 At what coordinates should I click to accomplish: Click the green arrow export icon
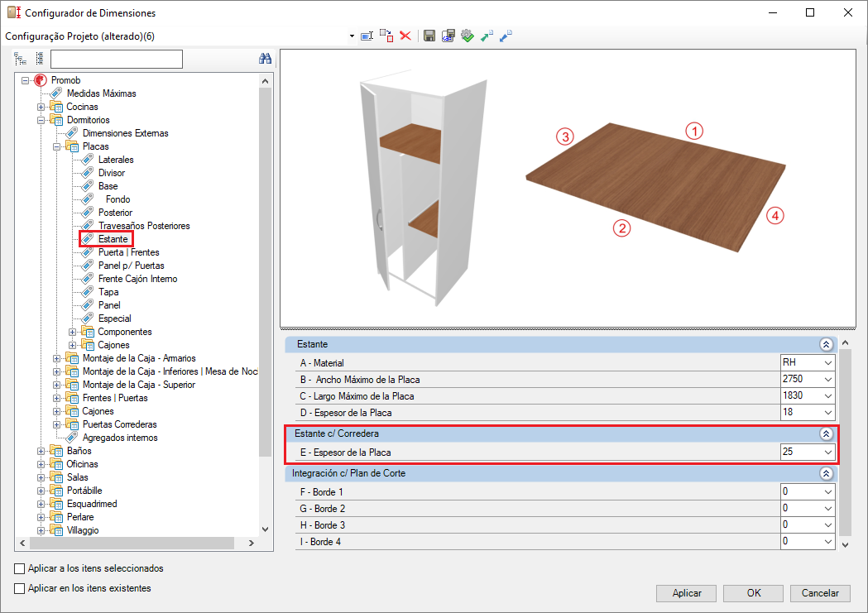point(487,36)
